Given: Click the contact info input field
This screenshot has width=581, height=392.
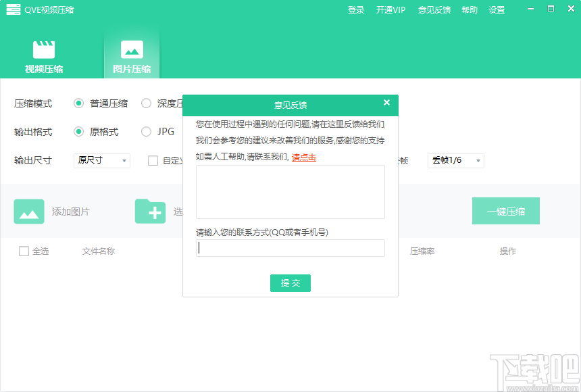Looking at the screenshot, I should click(290, 248).
